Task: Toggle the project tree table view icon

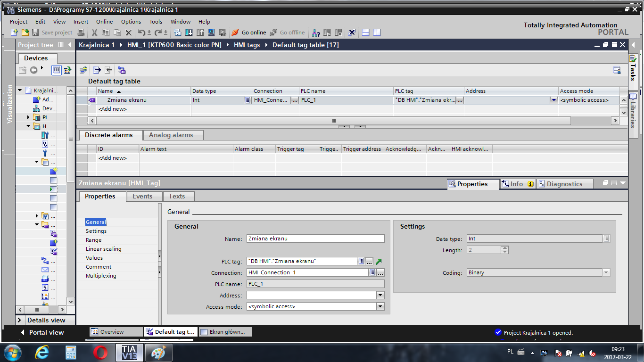Action: (57, 70)
